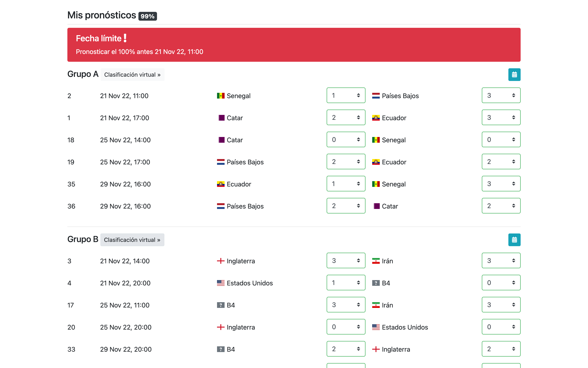
Task: Click the Mis pronósticos heading
Action: coord(101,15)
